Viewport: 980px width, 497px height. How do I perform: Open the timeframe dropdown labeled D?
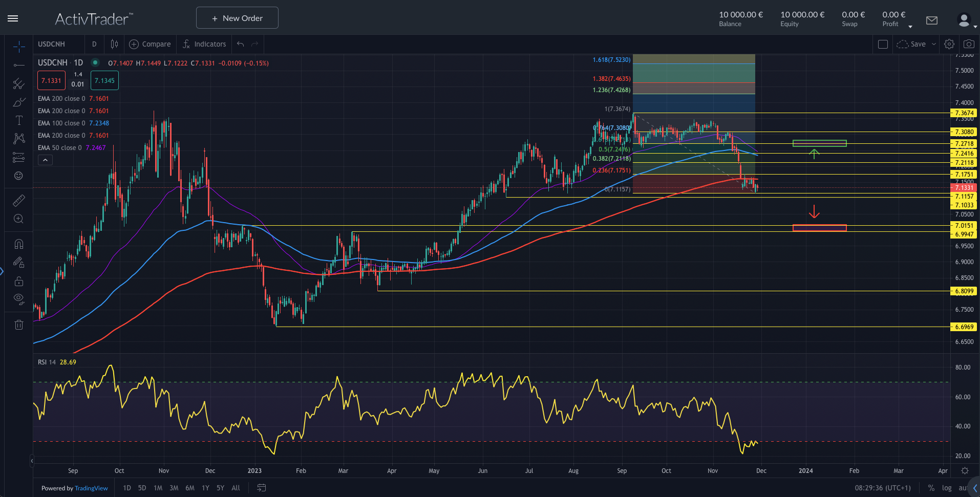coord(94,44)
